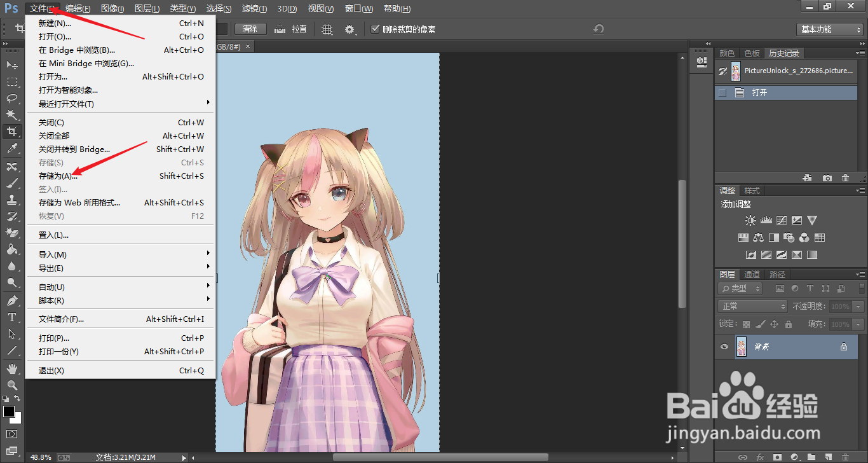Select the Clone Stamp tool
The height and width of the screenshot is (463, 868).
point(11,199)
